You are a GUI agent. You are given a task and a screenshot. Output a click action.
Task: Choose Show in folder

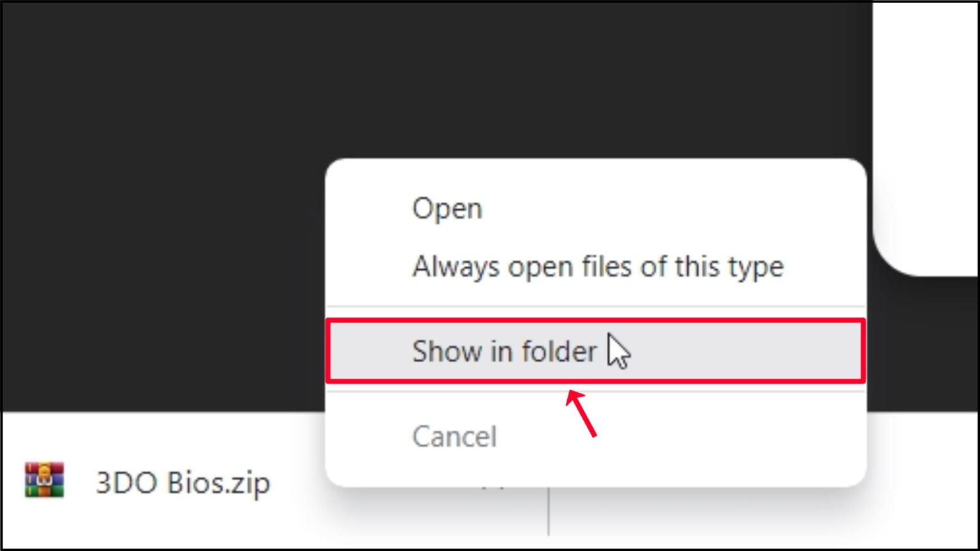(596, 351)
